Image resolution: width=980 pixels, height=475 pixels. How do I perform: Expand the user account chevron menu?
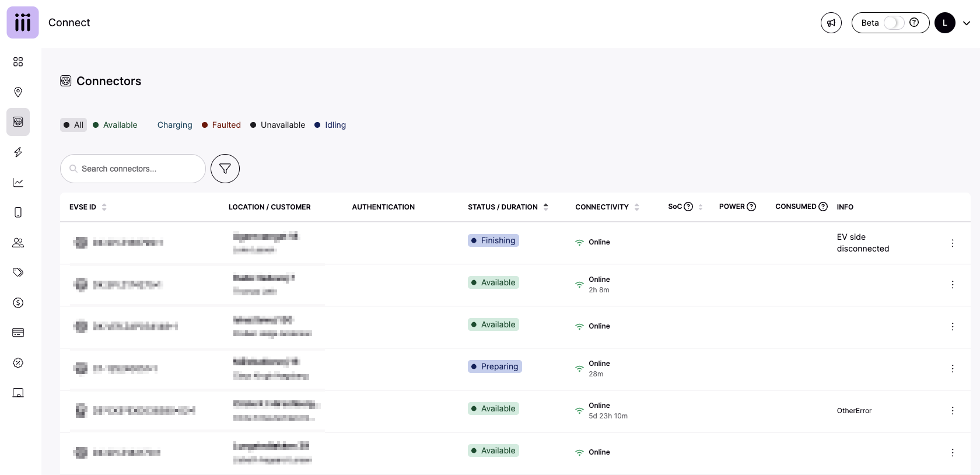pyautogui.click(x=967, y=23)
